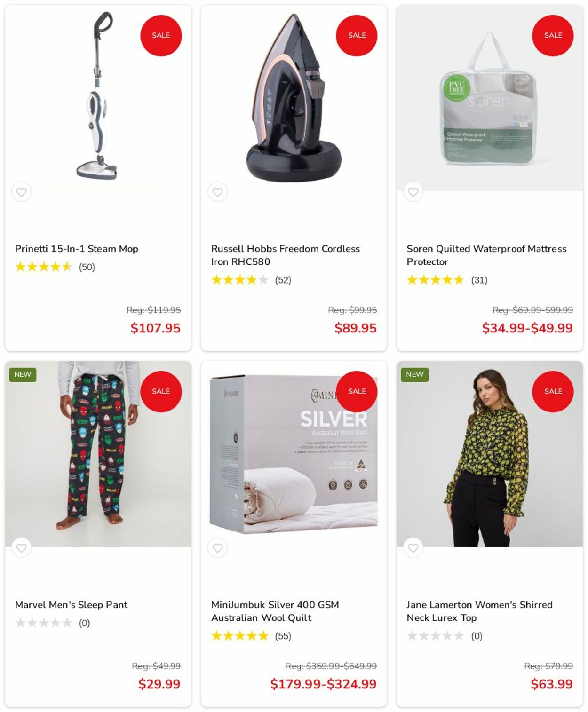View MiniJumbuk Silver 400 GSM Quilt details
Viewport: 588px width, 712px height.
click(275, 611)
